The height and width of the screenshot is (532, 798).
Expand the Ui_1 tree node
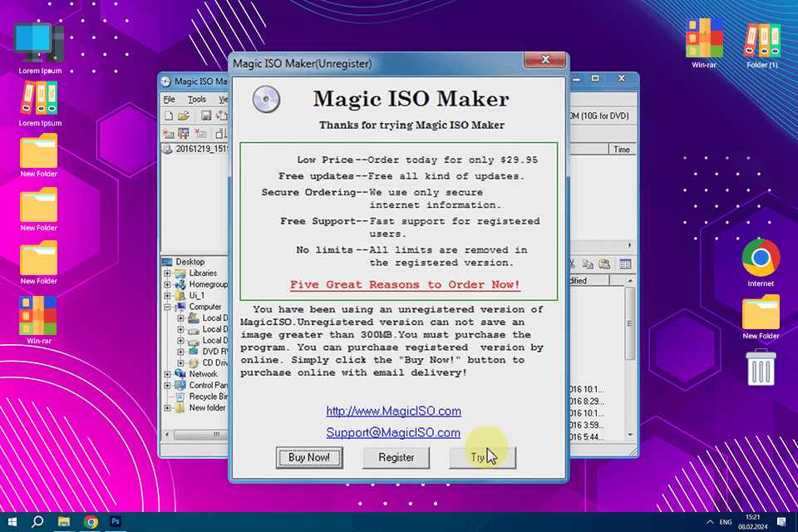point(167,296)
